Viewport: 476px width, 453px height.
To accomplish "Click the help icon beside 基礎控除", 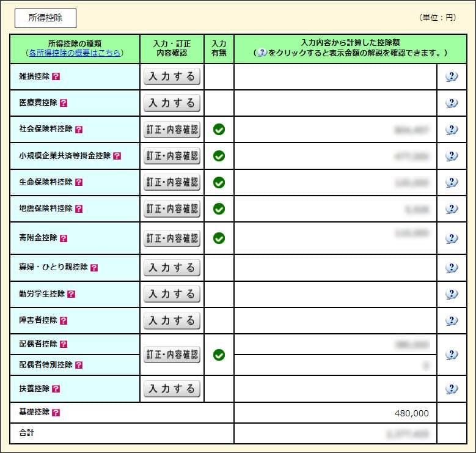I will (x=56, y=413).
